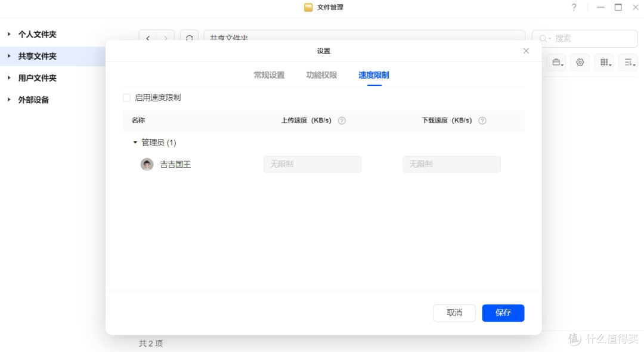Click the 吉吉国王 user avatar
This screenshot has height=352, width=644.
[x=147, y=164]
